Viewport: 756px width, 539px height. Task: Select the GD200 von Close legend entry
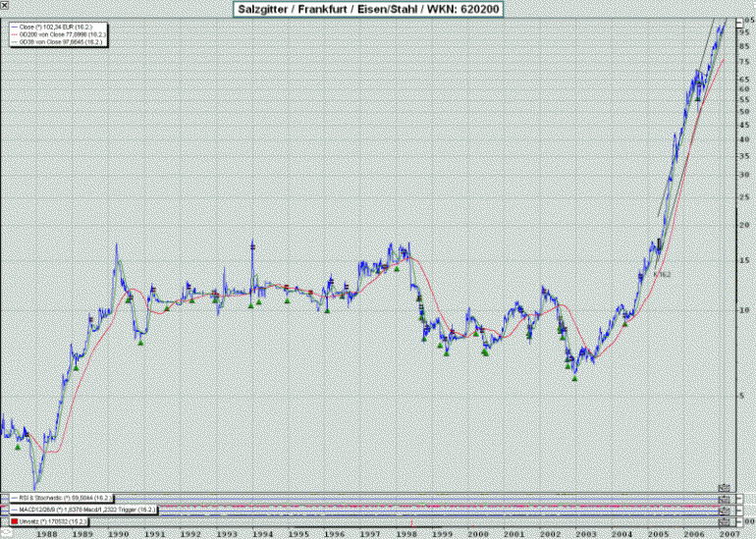[x=61, y=34]
